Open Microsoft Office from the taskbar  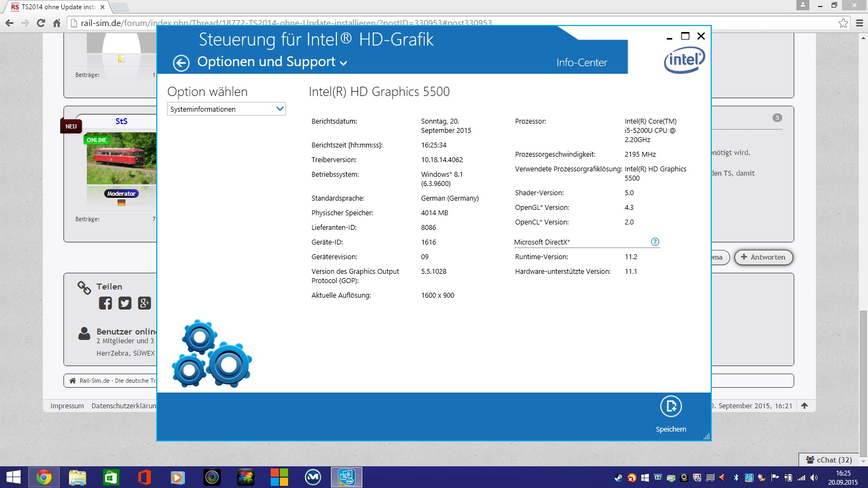(144, 477)
